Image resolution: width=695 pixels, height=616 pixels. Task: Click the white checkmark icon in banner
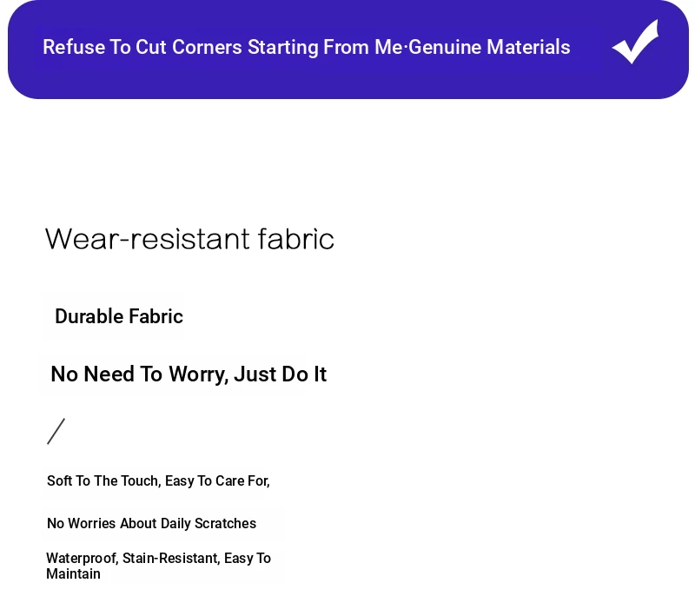coord(635,42)
